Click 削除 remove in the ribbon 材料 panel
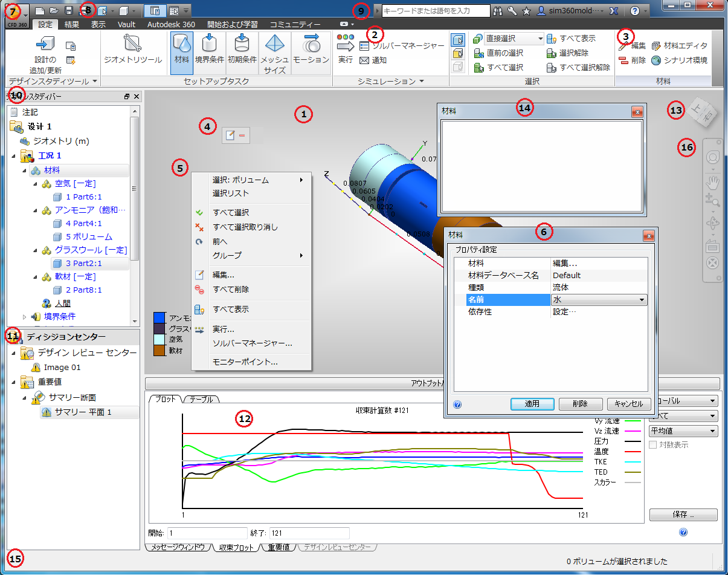Image resolution: width=728 pixels, height=575 pixels. tap(633, 60)
